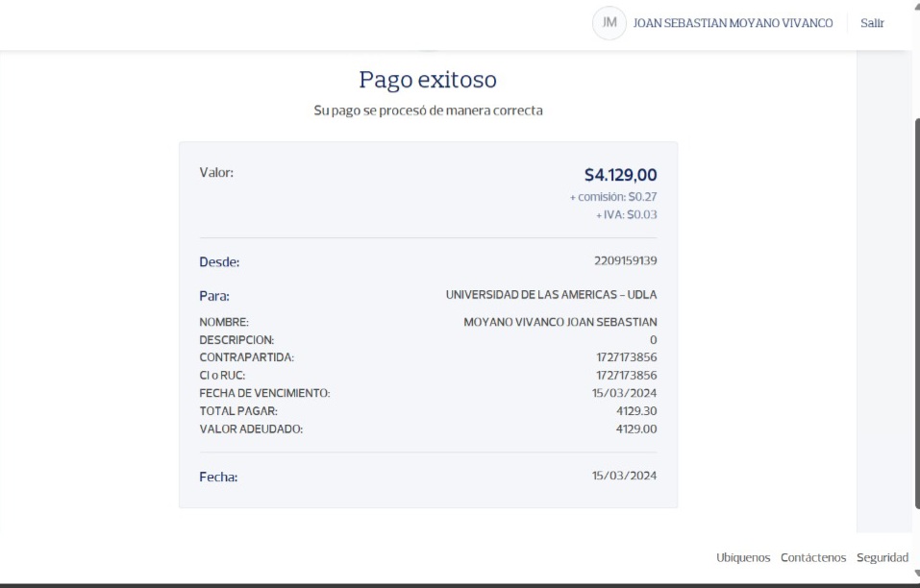
Task: Select the source account number 2209159139
Action: point(625,261)
